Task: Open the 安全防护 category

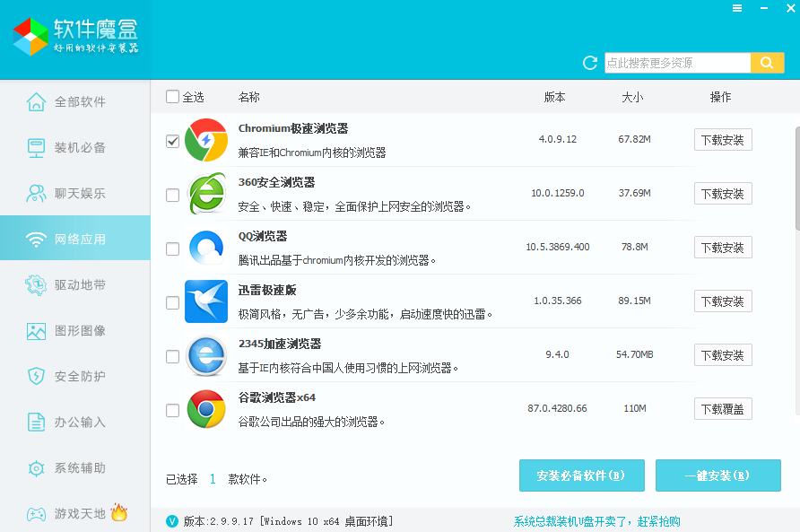Action: pyautogui.click(x=75, y=376)
